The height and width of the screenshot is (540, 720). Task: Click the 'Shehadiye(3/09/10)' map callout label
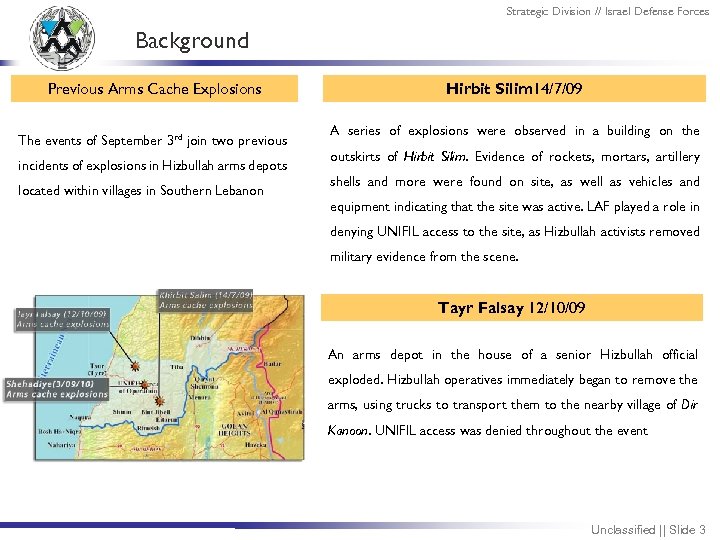click(56, 389)
